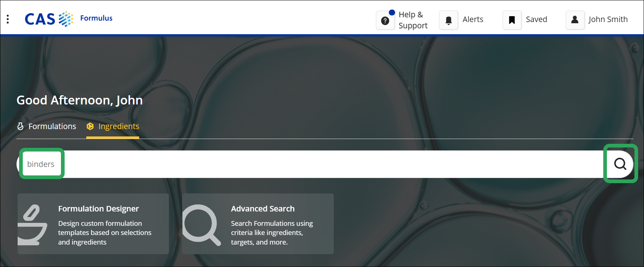
Task: Open the three-dot vertical menu
Action: [x=8, y=19]
